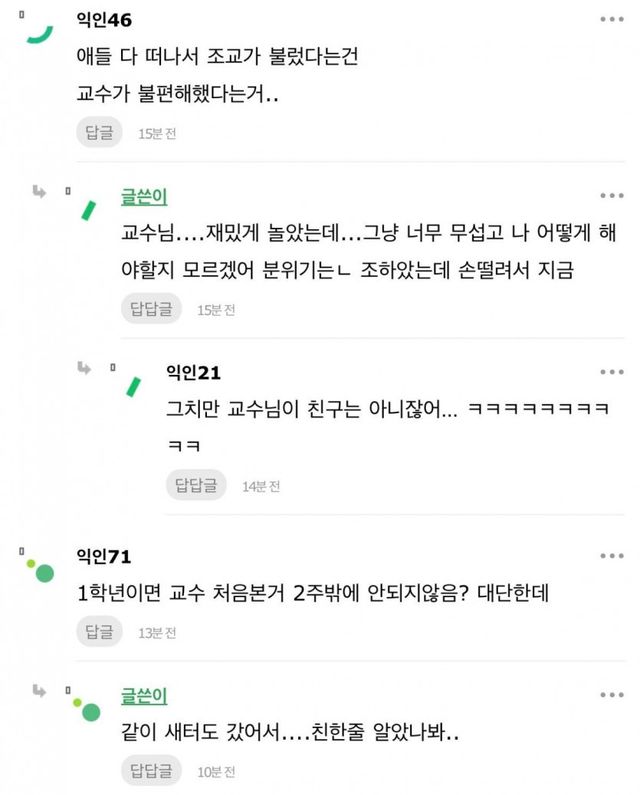Screen dimensions: 640x795
Task: Click the green dots avatar beside the 같이 새터도 reply
Action: (x=87, y=709)
